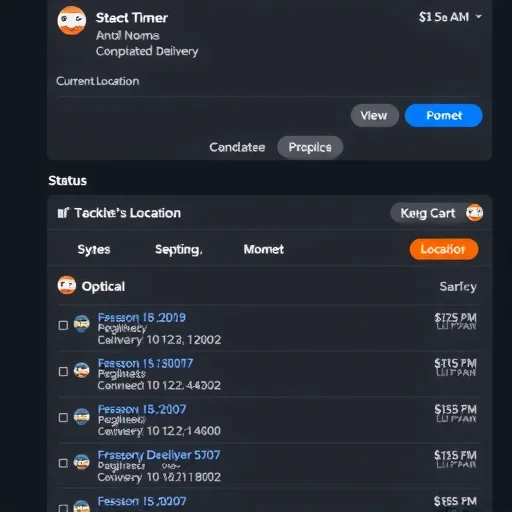Click avatar of Fesson 15.2007 entry

[82, 417]
